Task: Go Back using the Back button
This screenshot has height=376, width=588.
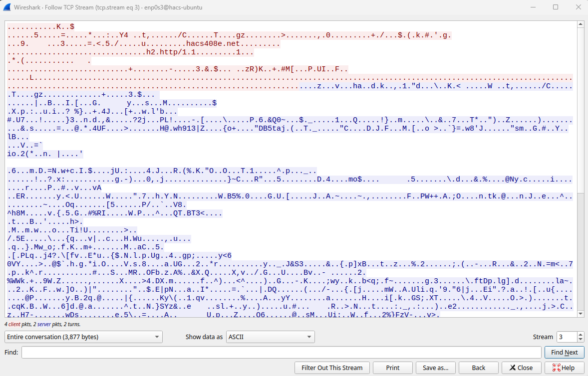Action: point(478,368)
